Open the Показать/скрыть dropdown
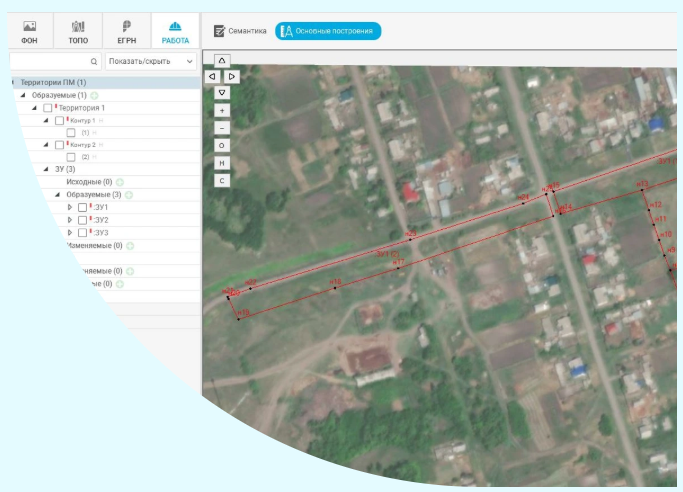683x492 pixels. pyautogui.click(x=150, y=61)
